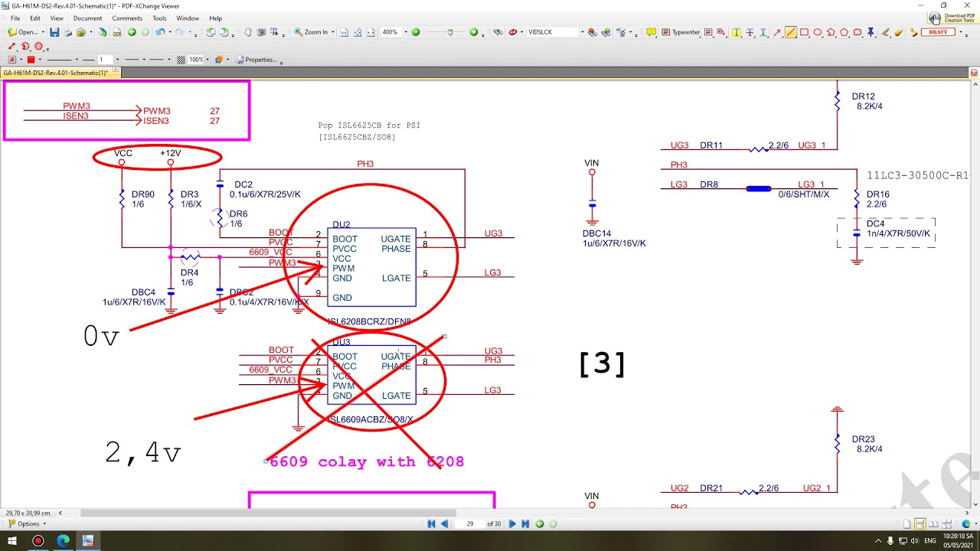
Task: Select the Highlight text tool
Action: [x=736, y=32]
